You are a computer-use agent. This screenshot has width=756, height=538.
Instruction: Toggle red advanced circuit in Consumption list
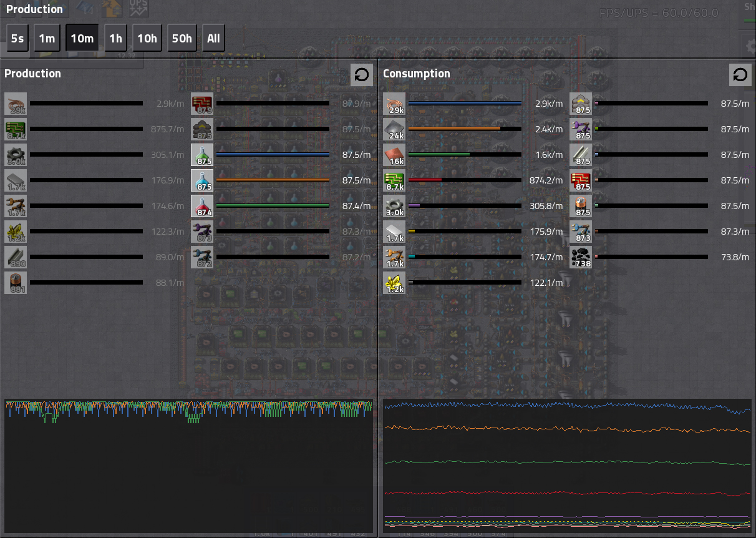[x=581, y=180]
